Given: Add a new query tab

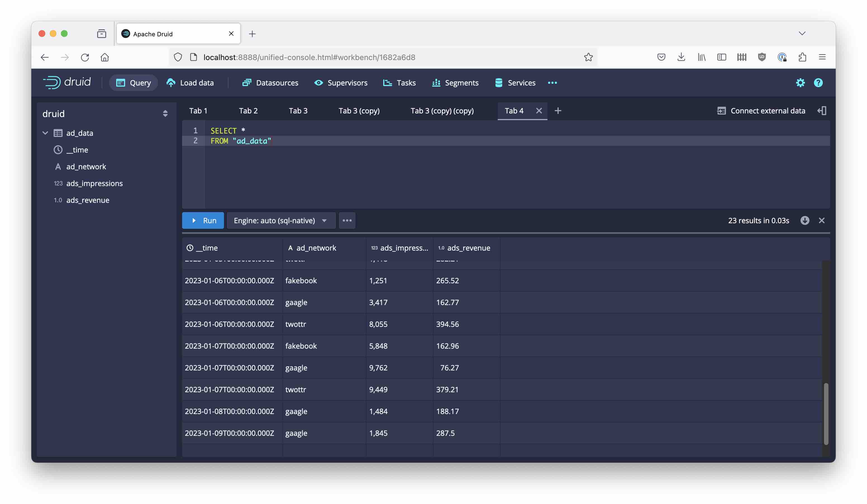Looking at the screenshot, I should point(558,110).
